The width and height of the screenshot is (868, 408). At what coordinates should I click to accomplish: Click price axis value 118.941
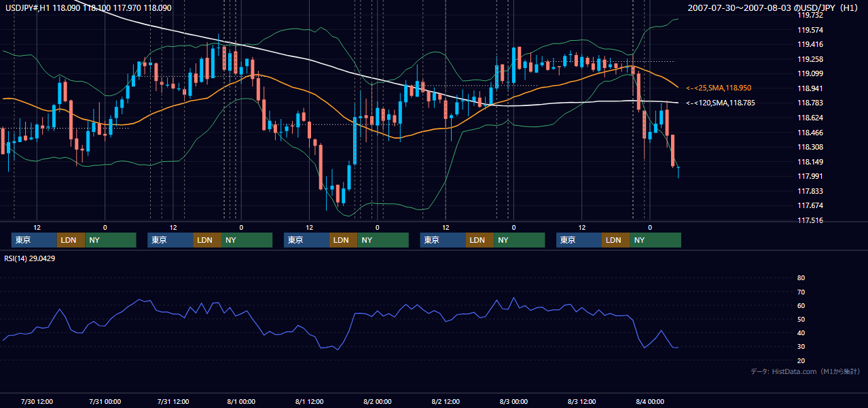811,88
